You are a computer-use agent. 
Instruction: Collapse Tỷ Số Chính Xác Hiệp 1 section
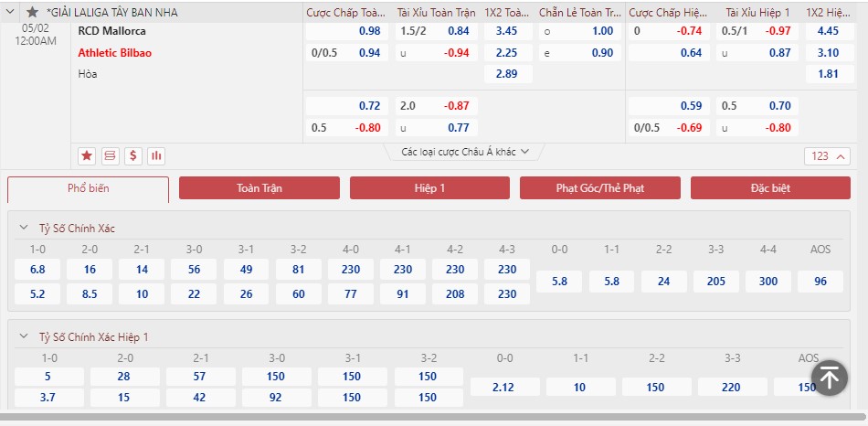pyautogui.click(x=23, y=336)
